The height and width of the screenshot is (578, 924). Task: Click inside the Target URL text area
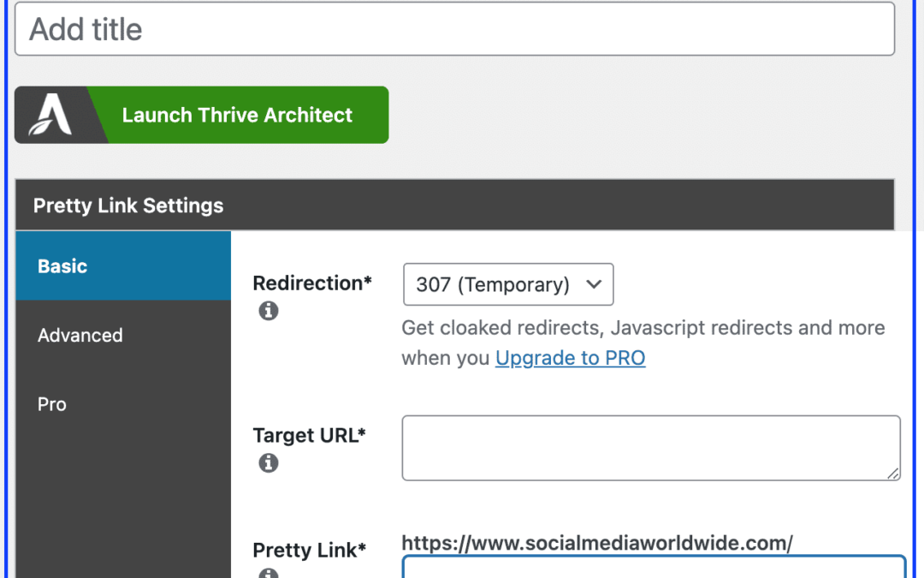[x=651, y=448]
